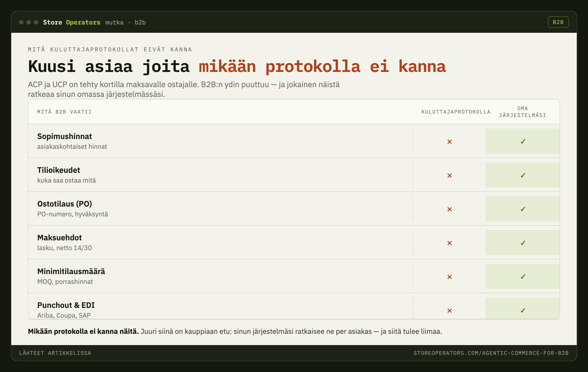
Task: Click the 'Oma järjestelmäsi' column header
Action: point(523,112)
